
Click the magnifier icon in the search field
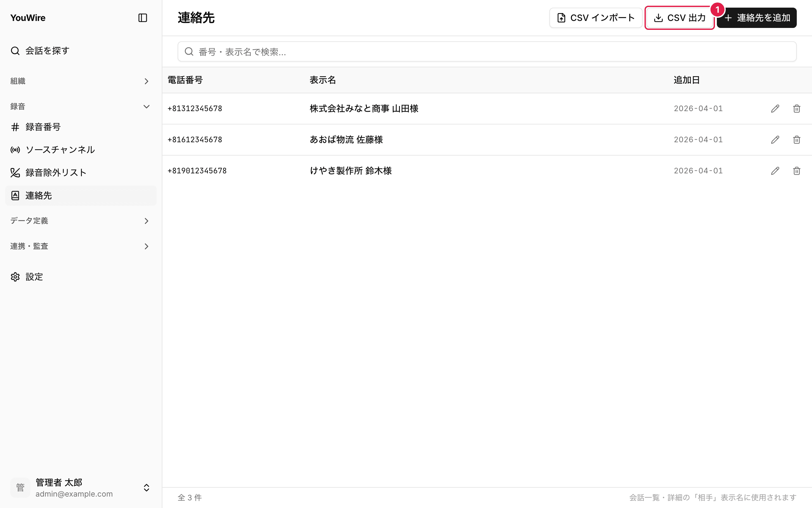click(189, 51)
